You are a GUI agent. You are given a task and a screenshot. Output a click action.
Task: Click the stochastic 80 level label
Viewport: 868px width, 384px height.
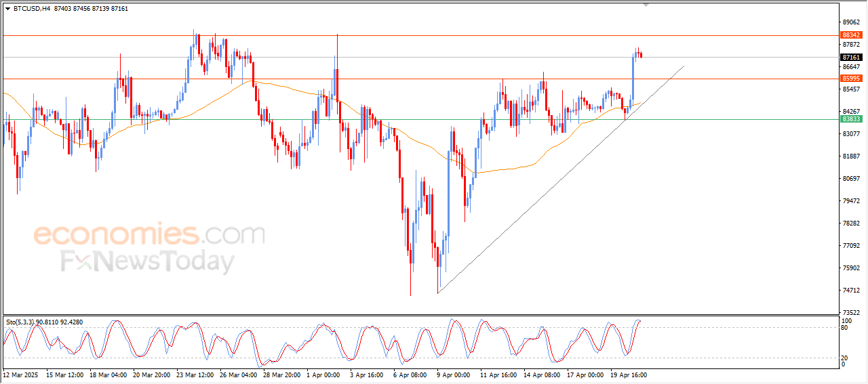coord(845,328)
